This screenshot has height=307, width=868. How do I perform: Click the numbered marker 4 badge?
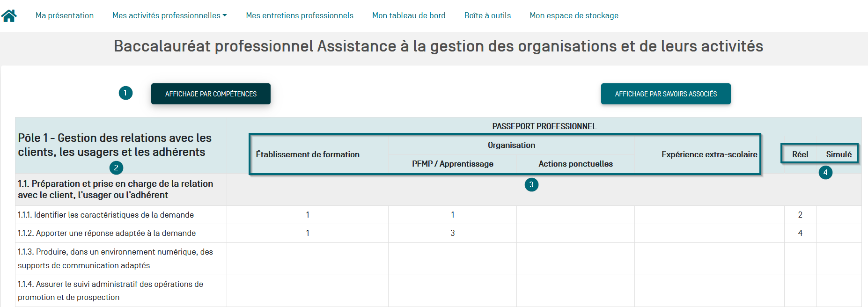(825, 173)
